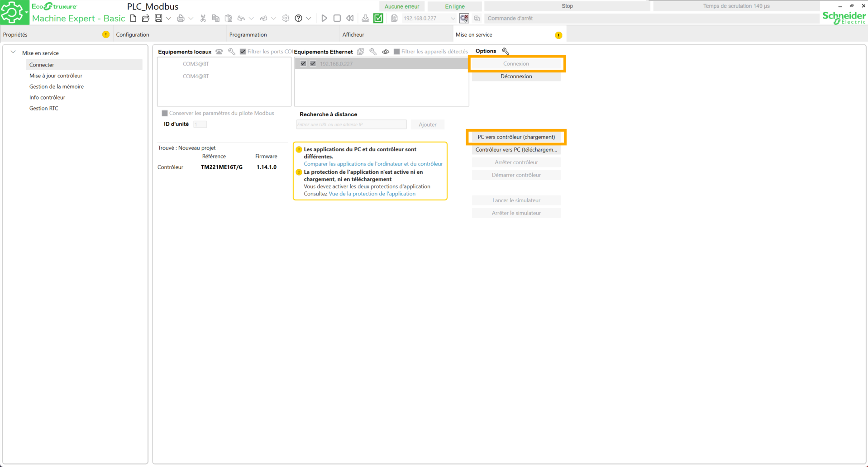Switch to the Configuration tab
The width and height of the screenshot is (868, 467).
(133, 34)
